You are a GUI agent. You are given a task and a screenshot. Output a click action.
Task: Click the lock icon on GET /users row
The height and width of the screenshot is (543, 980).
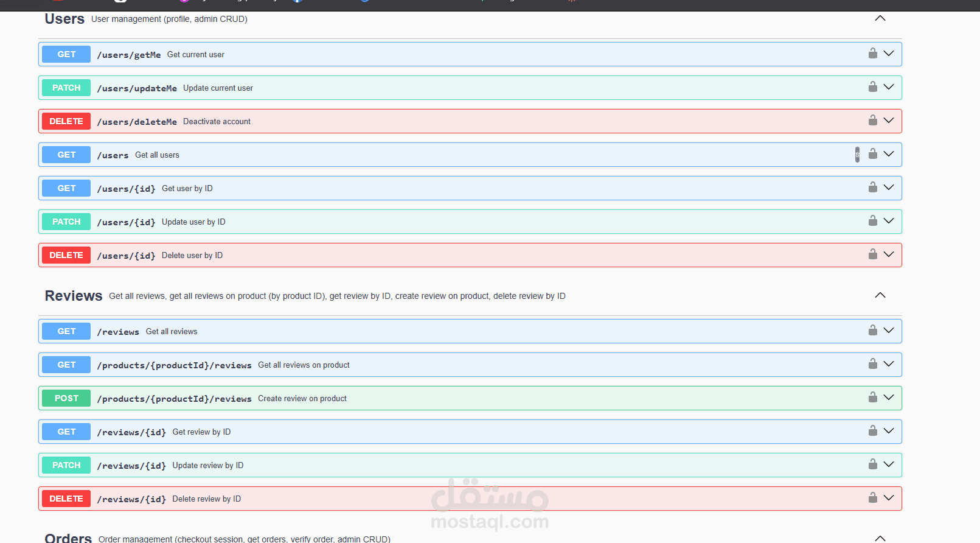pyautogui.click(x=872, y=154)
